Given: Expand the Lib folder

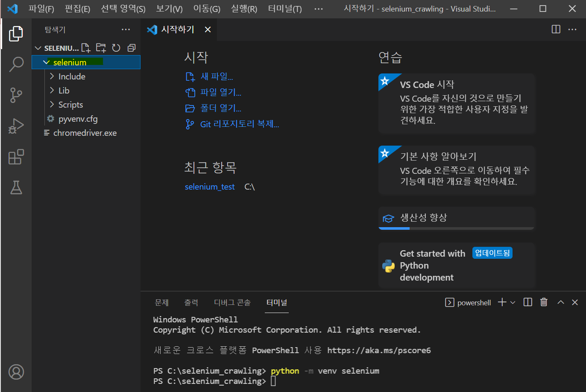Looking at the screenshot, I should tap(86, 91).
